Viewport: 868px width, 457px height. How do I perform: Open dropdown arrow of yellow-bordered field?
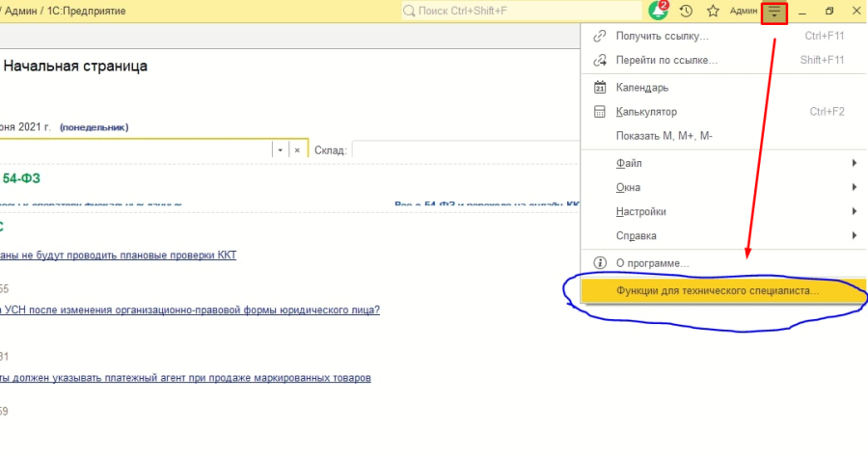[279, 150]
